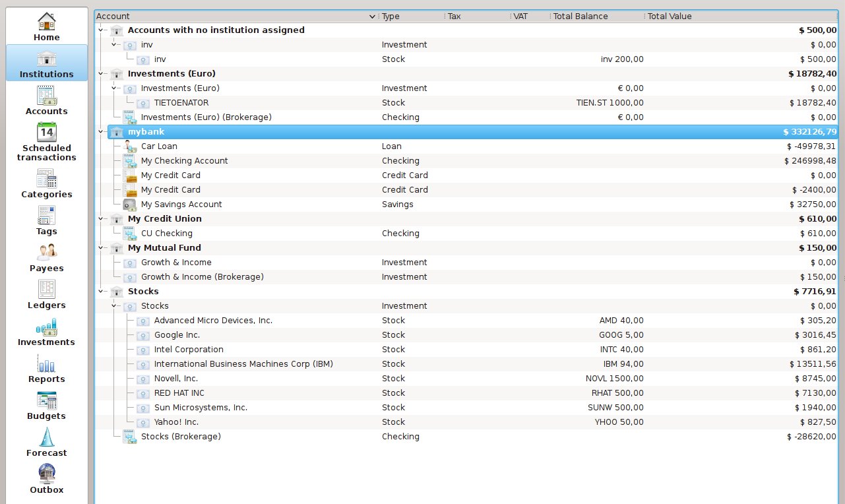Open the Ledgers view icon

[47, 289]
